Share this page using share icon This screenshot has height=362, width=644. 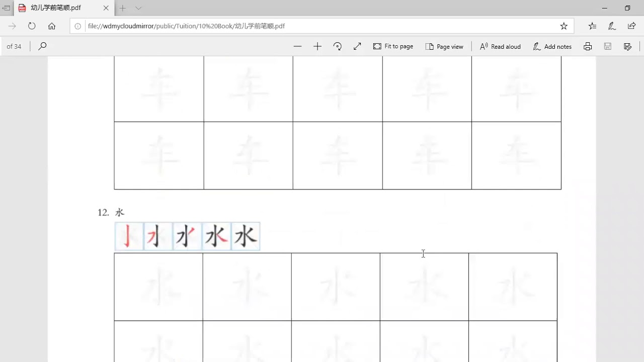(x=632, y=26)
